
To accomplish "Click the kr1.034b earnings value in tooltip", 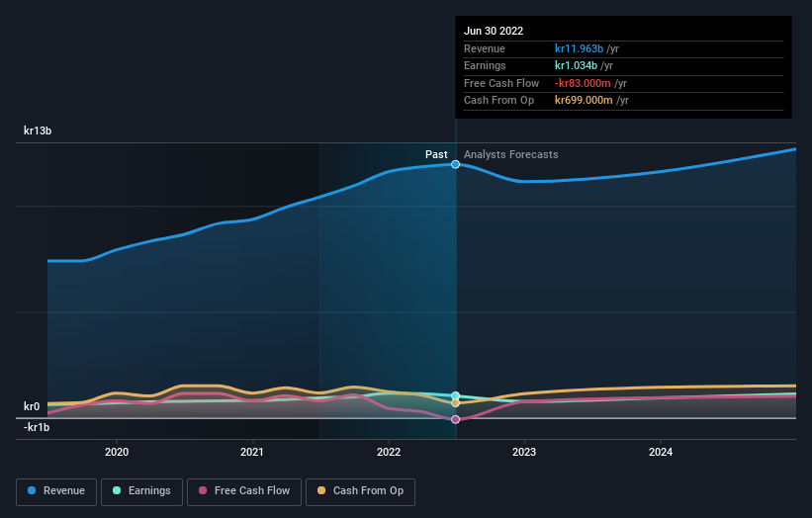I will point(576,65).
